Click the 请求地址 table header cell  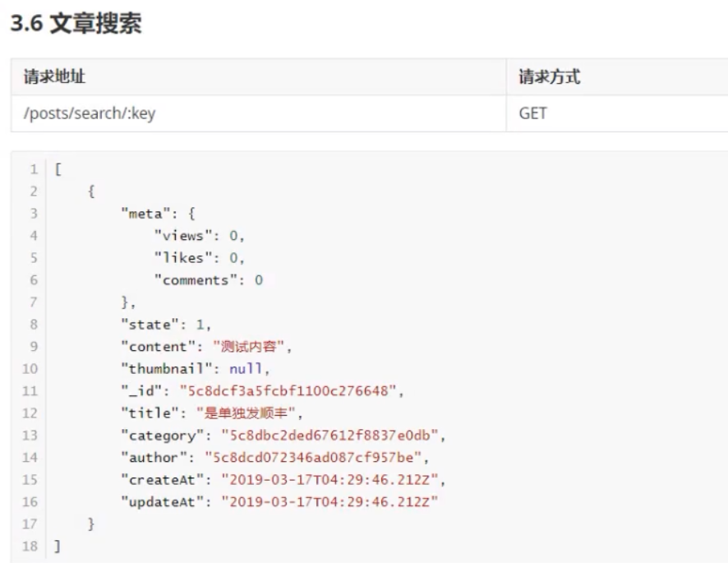[54, 77]
